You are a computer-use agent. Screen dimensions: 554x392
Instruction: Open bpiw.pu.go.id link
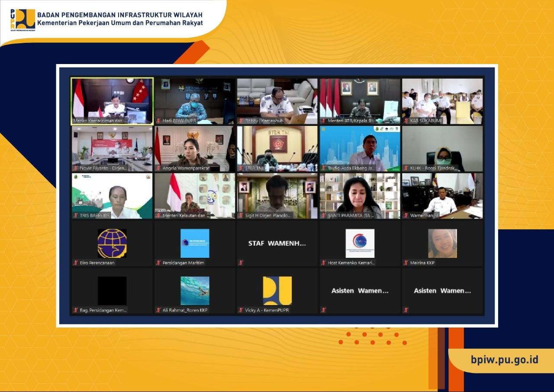tap(505, 360)
